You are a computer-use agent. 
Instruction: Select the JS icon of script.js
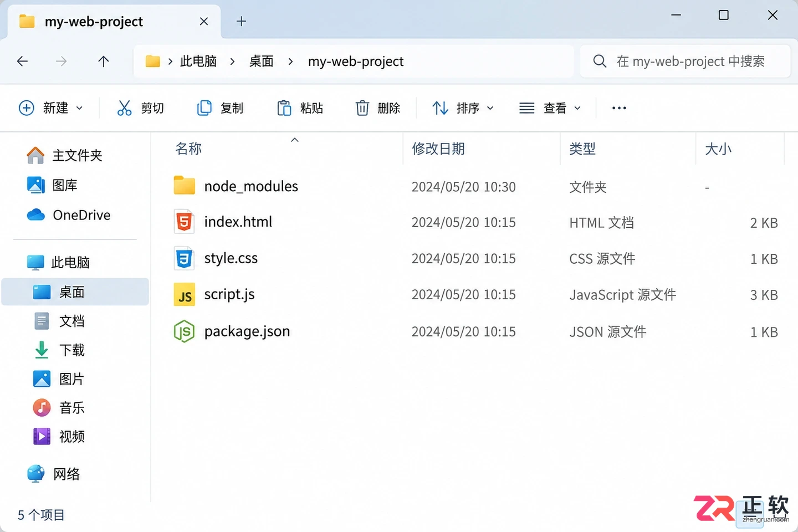185,295
